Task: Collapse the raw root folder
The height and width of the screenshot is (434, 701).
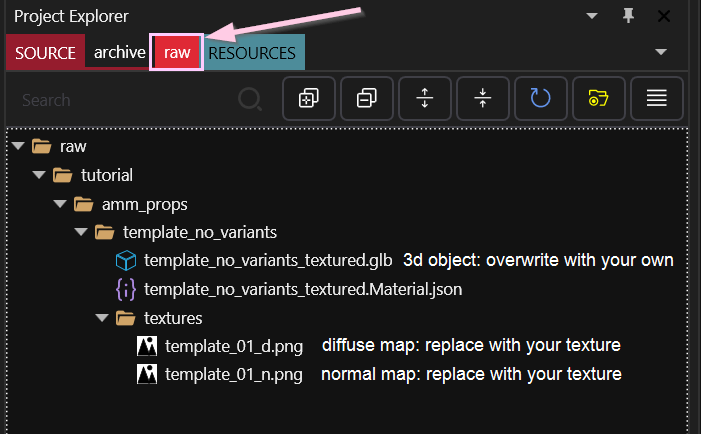Action: 18,147
